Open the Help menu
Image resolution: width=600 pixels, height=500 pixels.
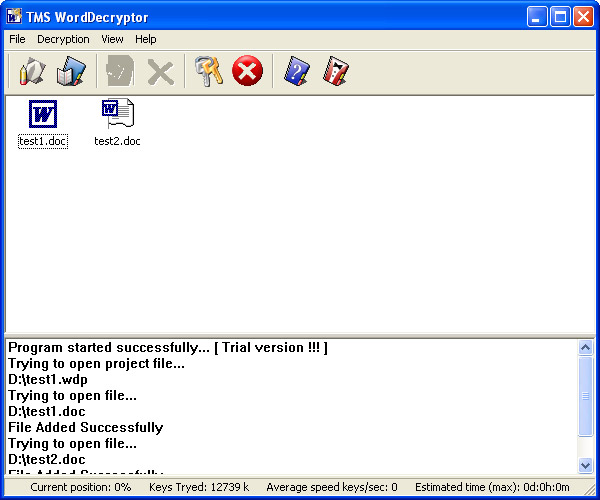click(x=145, y=39)
